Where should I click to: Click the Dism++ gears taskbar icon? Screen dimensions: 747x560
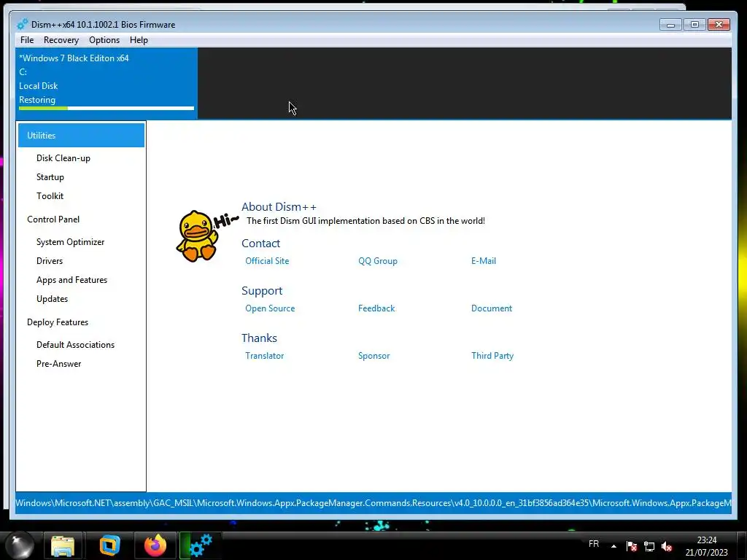tap(201, 545)
